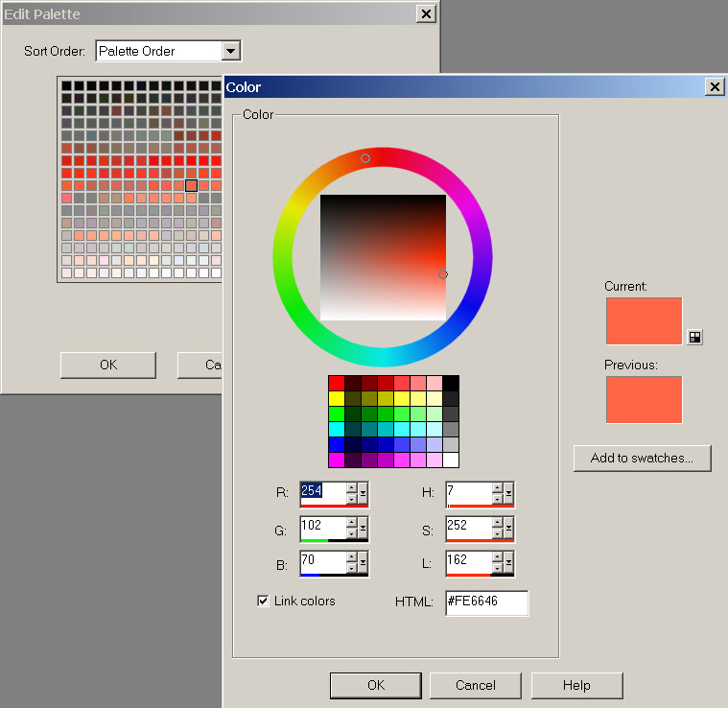Select the white swatch in basic colors grid
Screen dimensions: 728x708
tap(451, 460)
